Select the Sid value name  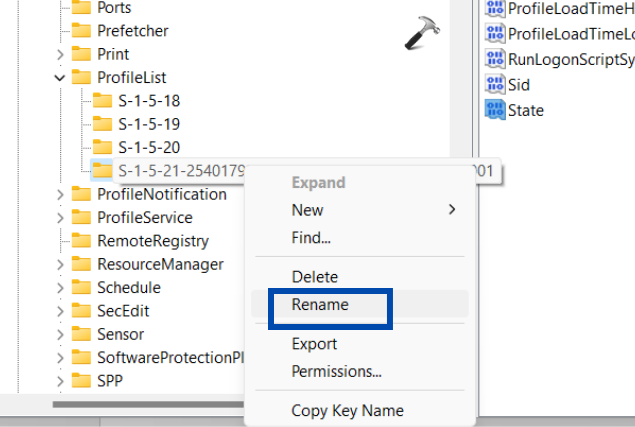(x=519, y=85)
